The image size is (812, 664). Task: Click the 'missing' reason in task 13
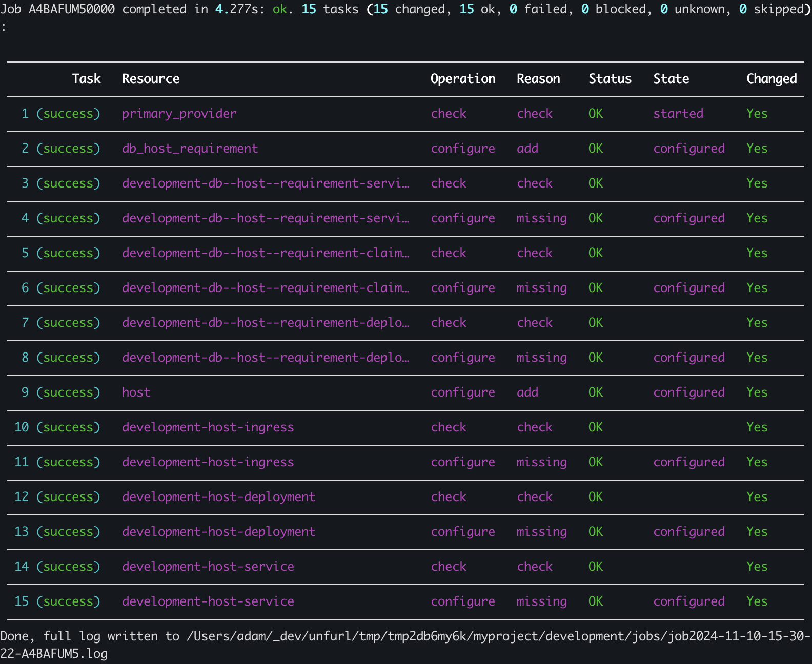click(542, 532)
